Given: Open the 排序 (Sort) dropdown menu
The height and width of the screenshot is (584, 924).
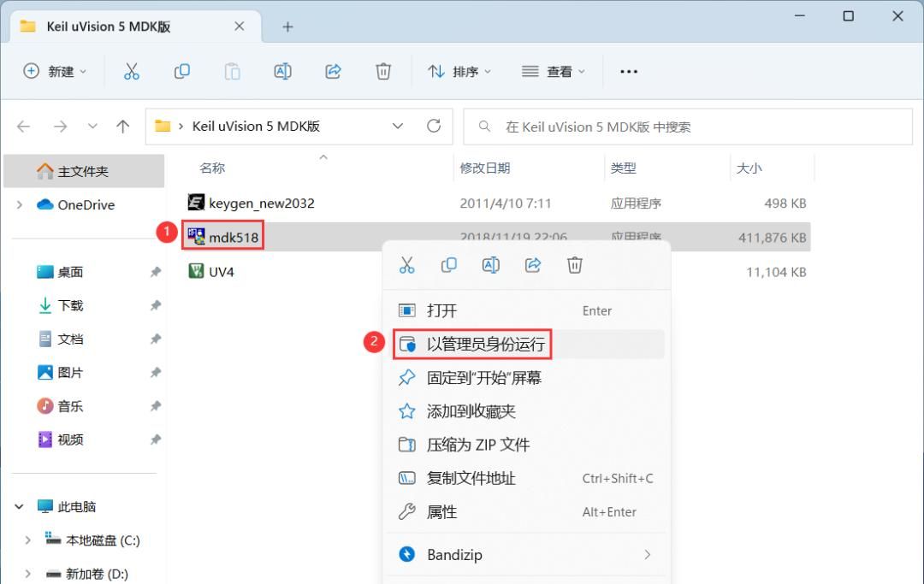Looking at the screenshot, I should click(460, 72).
